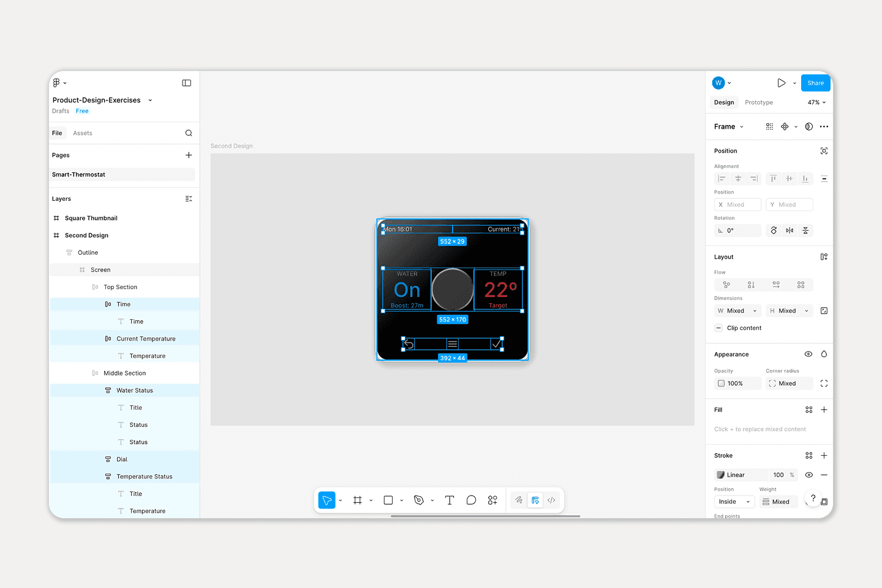Select the Move tool in toolbar

pyautogui.click(x=327, y=500)
